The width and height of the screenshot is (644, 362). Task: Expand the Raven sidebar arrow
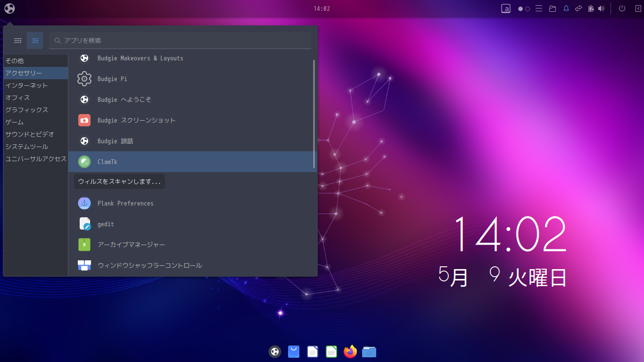click(x=638, y=8)
